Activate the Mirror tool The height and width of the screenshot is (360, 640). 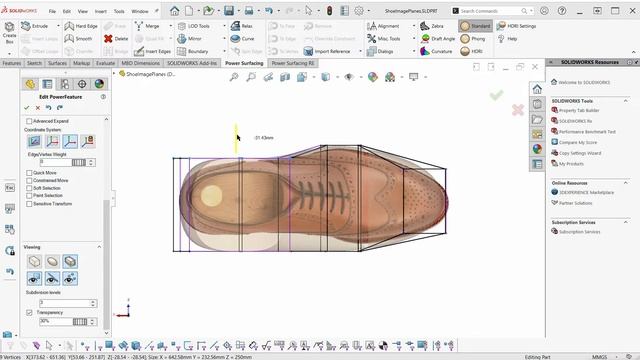pos(189,39)
